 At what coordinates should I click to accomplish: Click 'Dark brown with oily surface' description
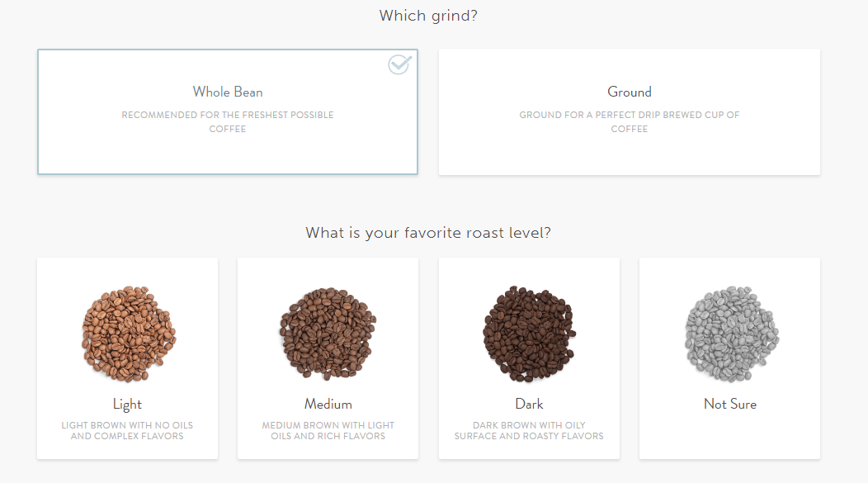click(529, 431)
